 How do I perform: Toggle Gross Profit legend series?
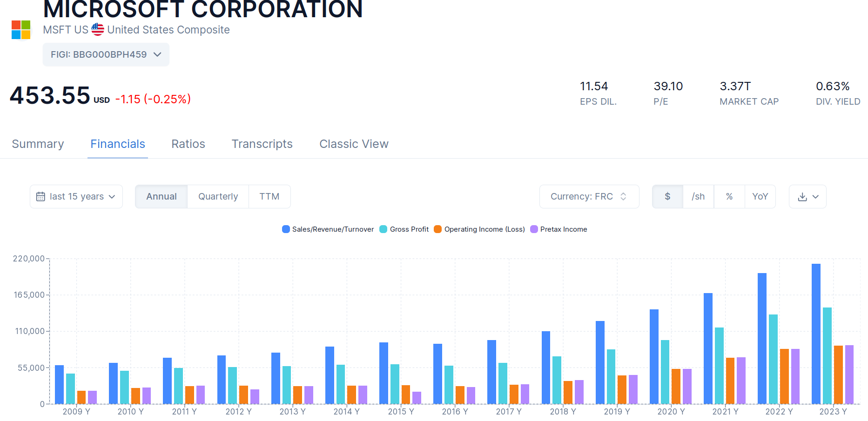pyautogui.click(x=404, y=229)
